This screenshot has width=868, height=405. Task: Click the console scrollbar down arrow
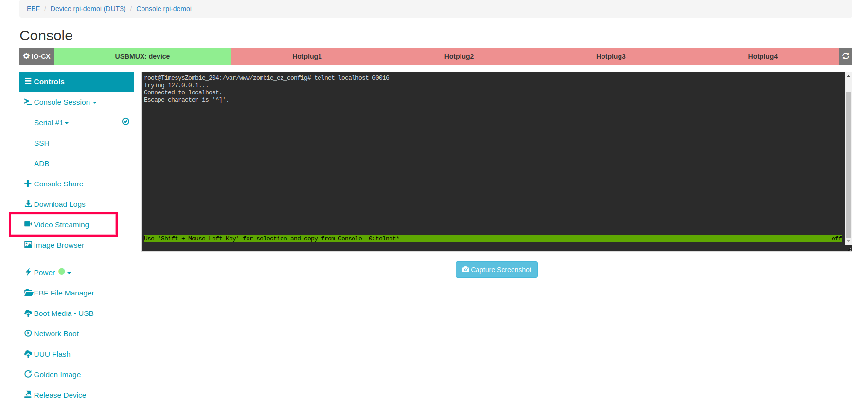point(848,241)
